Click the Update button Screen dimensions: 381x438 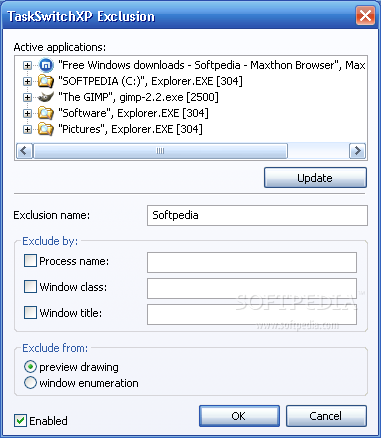pos(315,178)
